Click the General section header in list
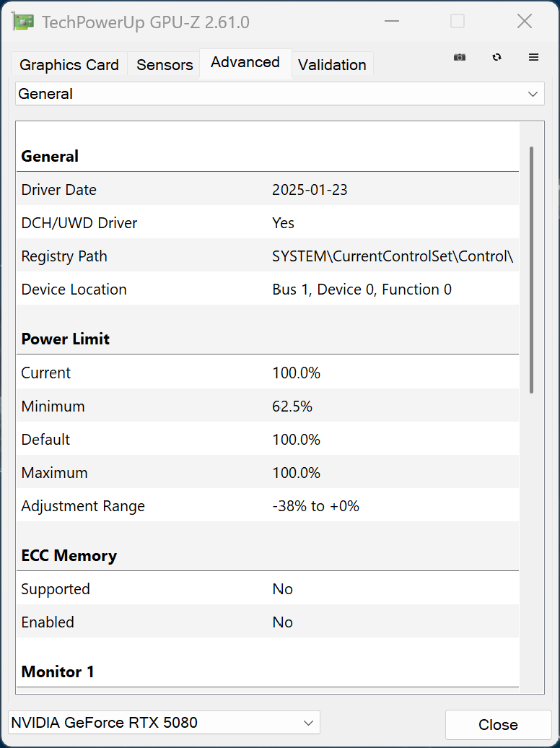Screen dimensions: 560x748 (50, 157)
